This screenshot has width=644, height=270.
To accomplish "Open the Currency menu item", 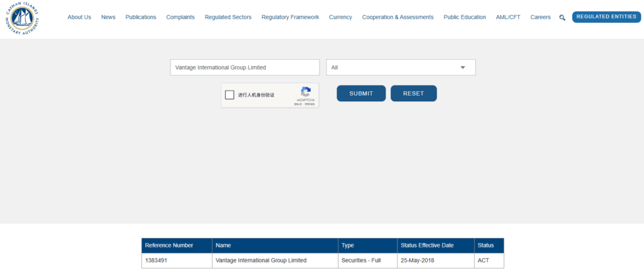I will (x=340, y=17).
